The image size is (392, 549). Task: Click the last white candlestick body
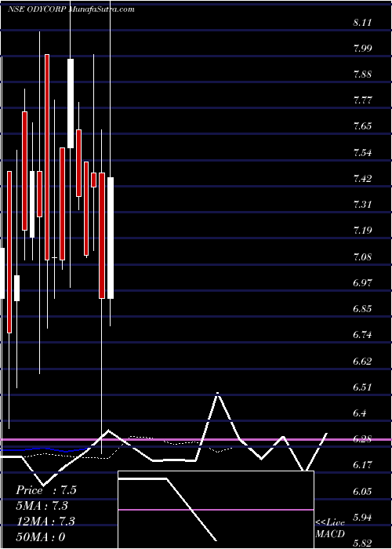[111, 238]
